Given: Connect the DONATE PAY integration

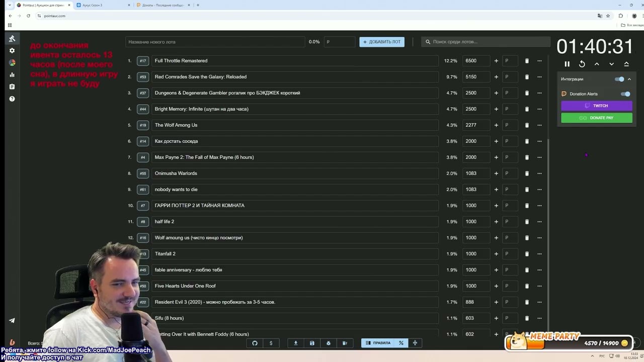Looking at the screenshot, I should coord(597,118).
